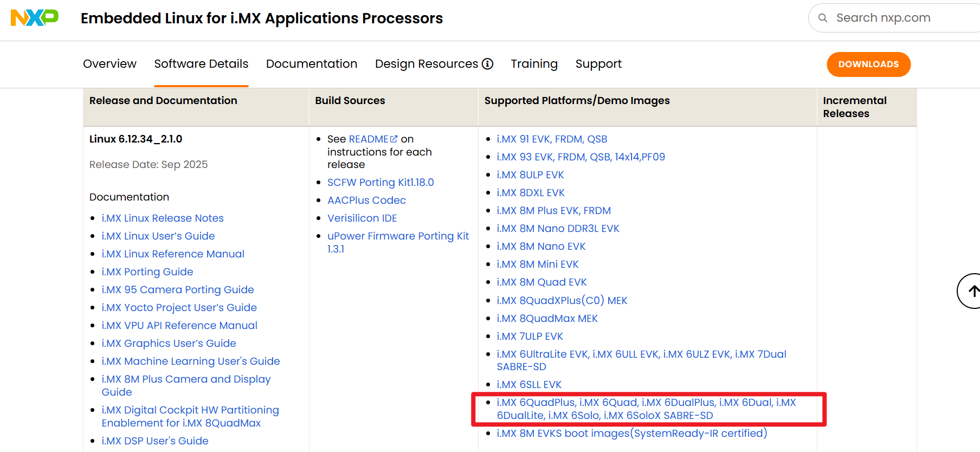Open i.MX 8M Nano DDR3L EVK link
980x452 pixels.
pos(558,228)
